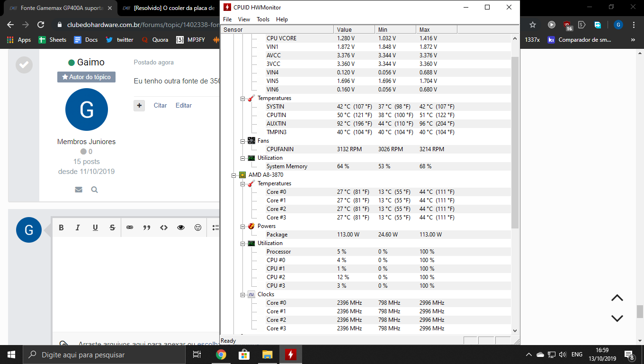The width and height of the screenshot is (644, 364).
Task: Reload the browser page
Action: tap(41, 25)
